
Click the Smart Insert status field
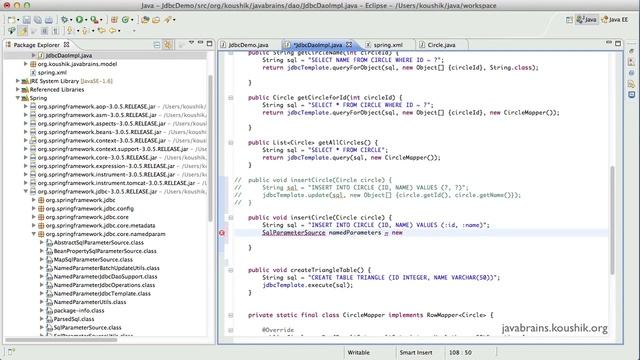(x=416, y=352)
